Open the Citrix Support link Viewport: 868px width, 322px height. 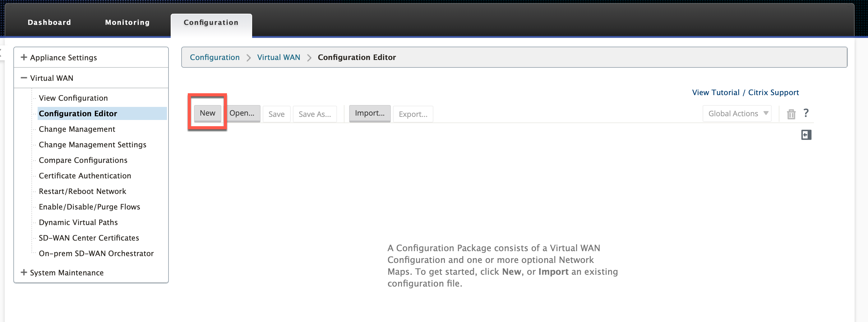pyautogui.click(x=773, y=93)
